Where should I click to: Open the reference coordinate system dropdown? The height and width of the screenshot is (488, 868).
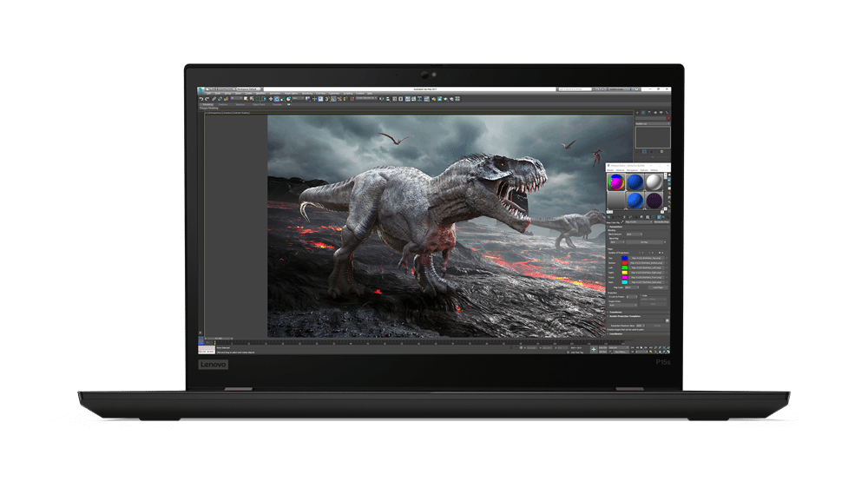click(298, 99)
